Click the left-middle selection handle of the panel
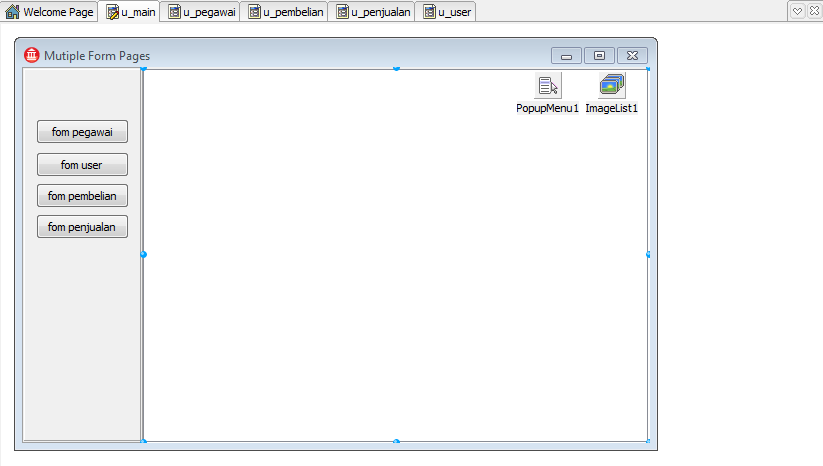The height and width of the screenshot is (466, 823). click(x=143, y=255)
